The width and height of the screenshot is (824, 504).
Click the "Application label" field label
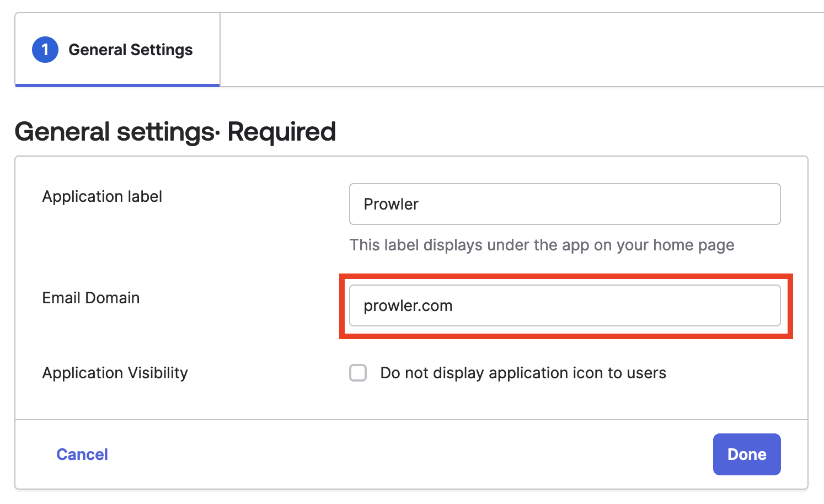(x=102, y=196)
